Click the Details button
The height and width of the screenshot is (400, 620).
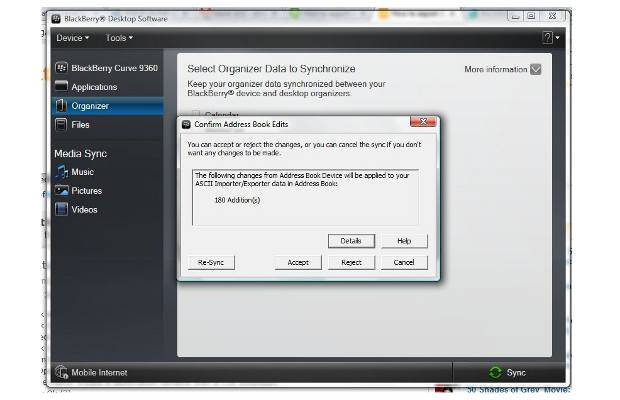coord(351,241)
